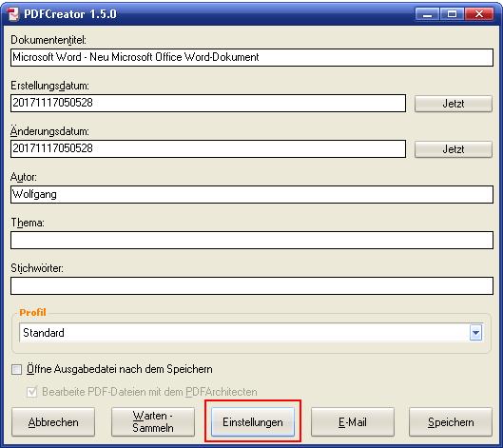Focus the Erstellungsdatum date field
Image resolution: width=503 pixels, height=448 pixels.
click(x=208, y=103)
